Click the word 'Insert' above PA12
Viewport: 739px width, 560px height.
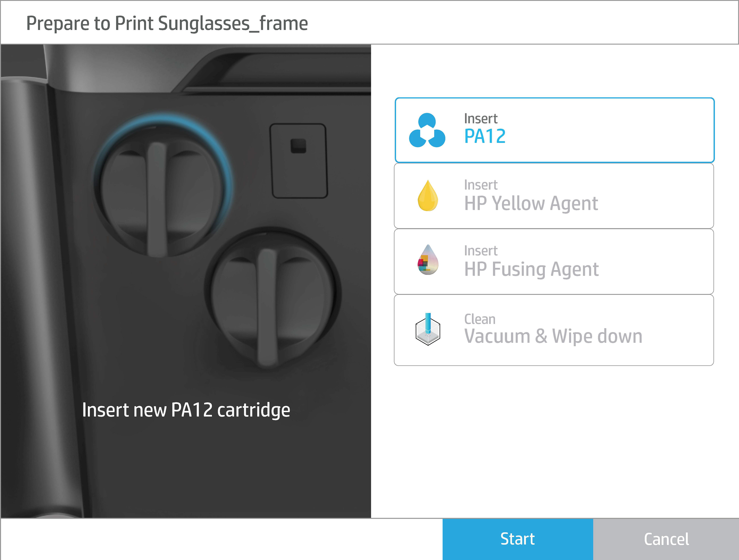click(x=480, y=119)
